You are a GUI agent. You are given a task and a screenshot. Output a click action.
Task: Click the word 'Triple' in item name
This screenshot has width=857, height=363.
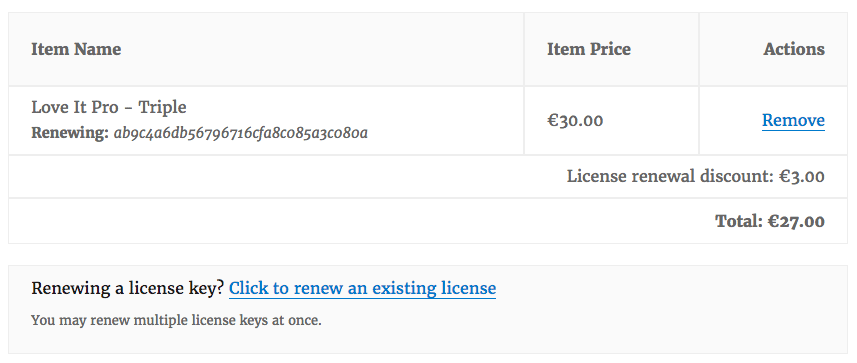point(162,107)
